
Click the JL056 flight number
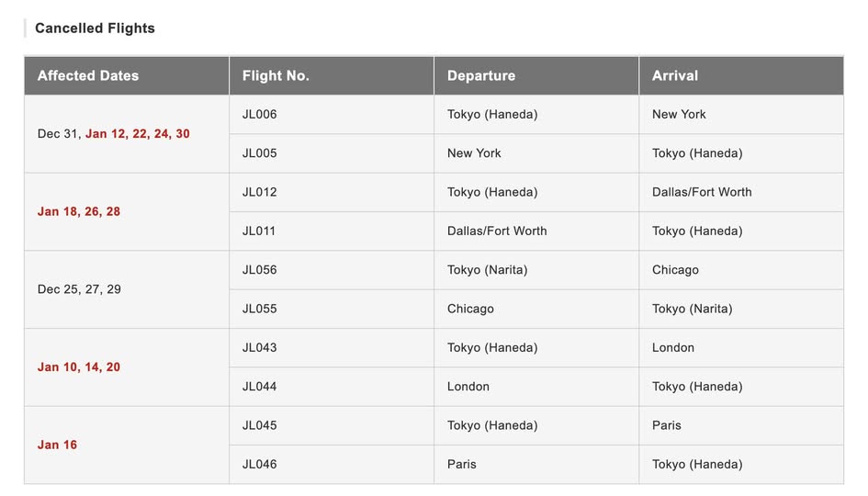click(260, 270)
